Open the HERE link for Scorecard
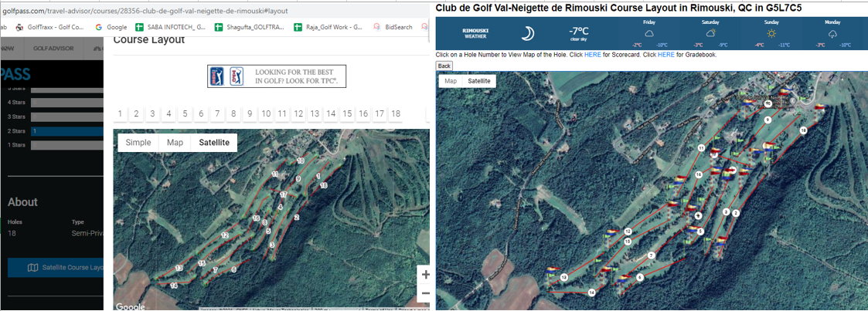Screen dimensions: 868x311 592,55
